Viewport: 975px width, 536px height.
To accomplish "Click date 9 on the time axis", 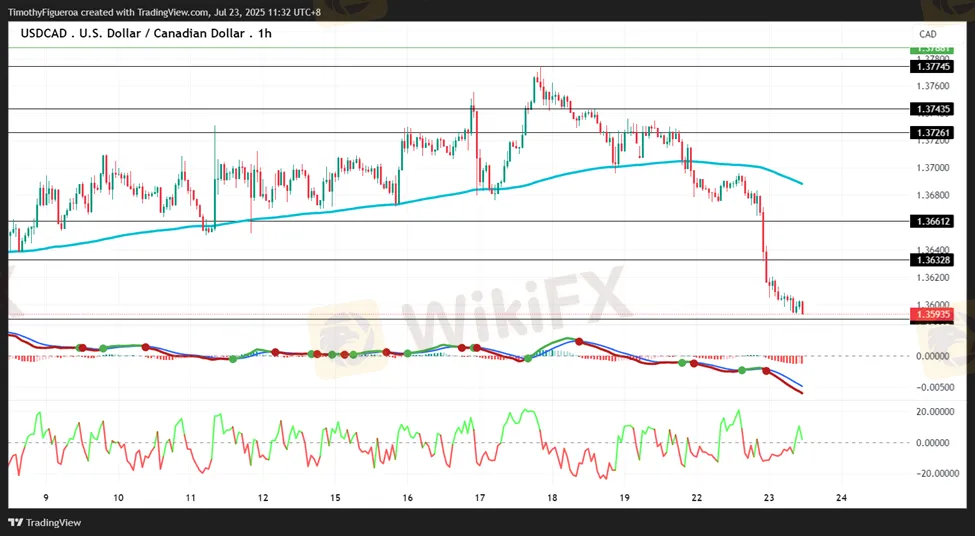I will 47,498.
